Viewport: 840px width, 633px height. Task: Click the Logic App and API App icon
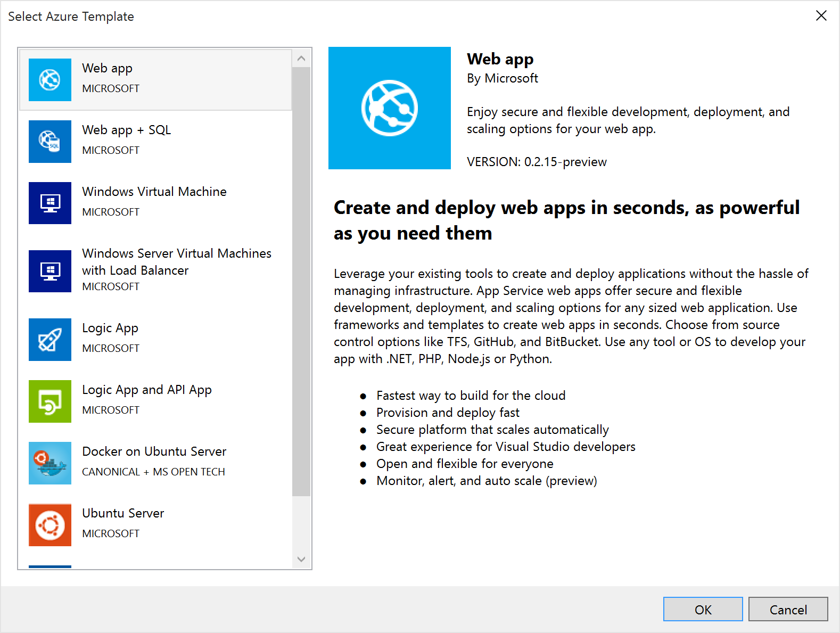pyautogui.click(x=50, y=401)
